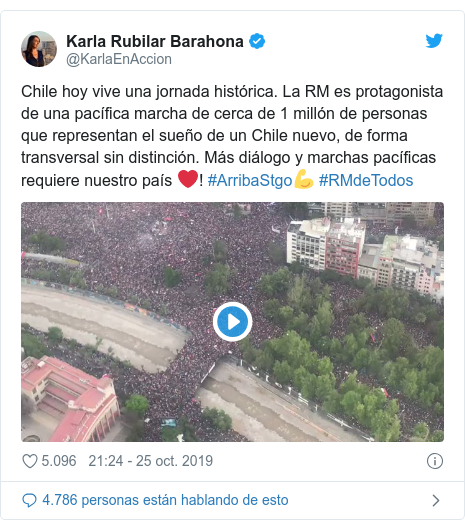
Task: Click the red heart emoji in tweet
Action: pyautogui.click(x=188, y=179)
